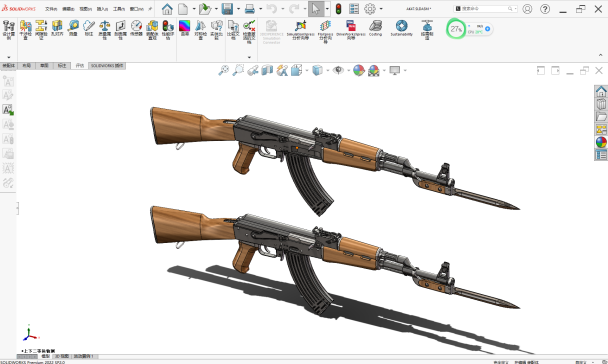Viewport: 608px width, 364px height.
Task: Switch to the 3D Views bottom tab
Action: click(x=62, y=356)
